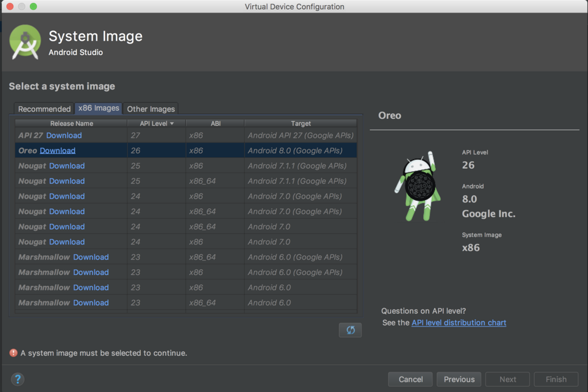The height and width of the screenshot is (392, 588).
Task: Download Nougat 24 x86_64 Google APIs image
Action: pyautogui.click(x=67, y=211)
